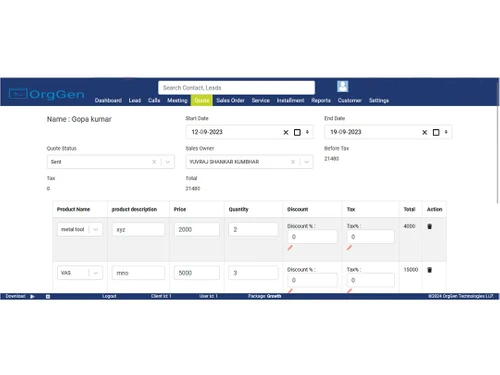Clear the Start Date value

[286, 132]
